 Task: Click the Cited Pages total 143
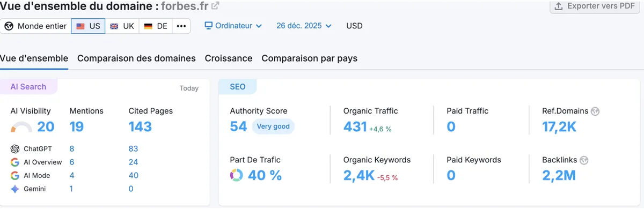pyautogui.click(x=141, y=127)
